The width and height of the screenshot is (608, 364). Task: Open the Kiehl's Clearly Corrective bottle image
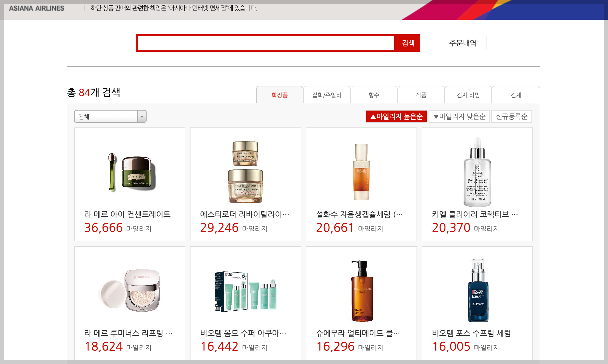click(x=477, y=172)
